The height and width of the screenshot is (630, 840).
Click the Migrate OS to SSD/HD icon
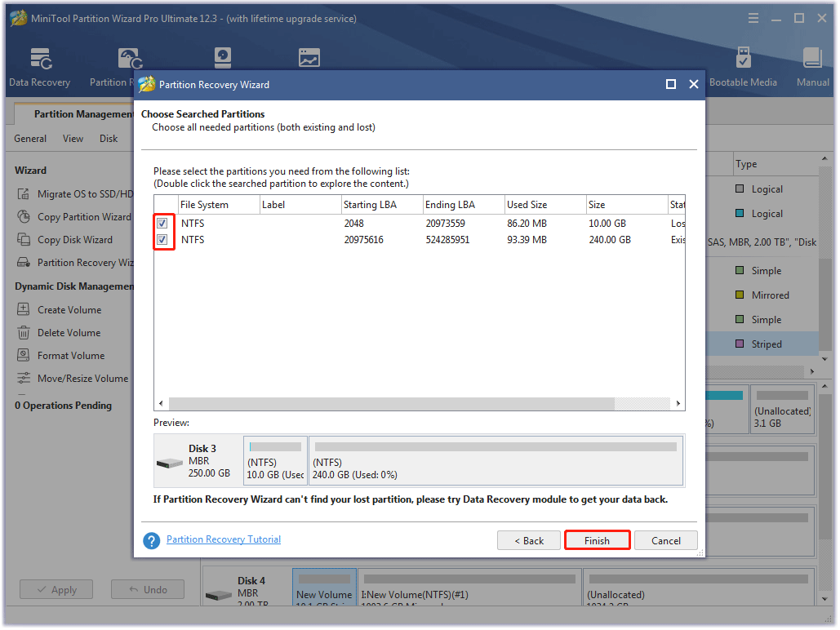pos(23,194)
